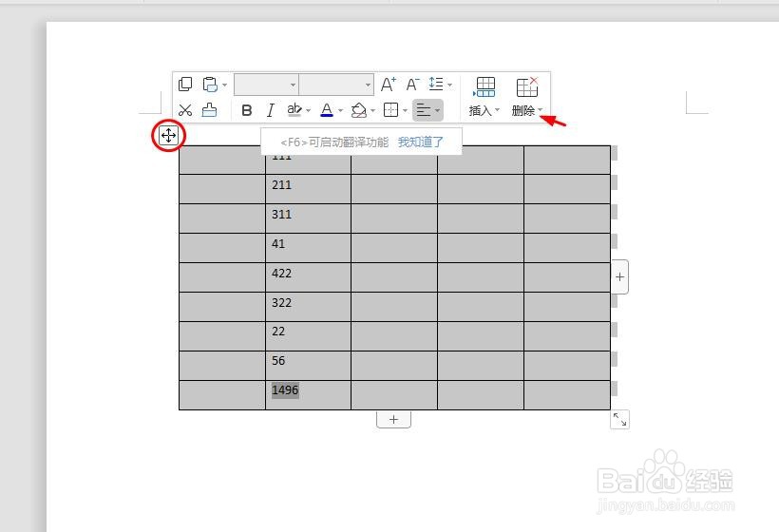The image size is (779, 532).
Task: Add a column with right plus button
Action: tap(619, 276)
